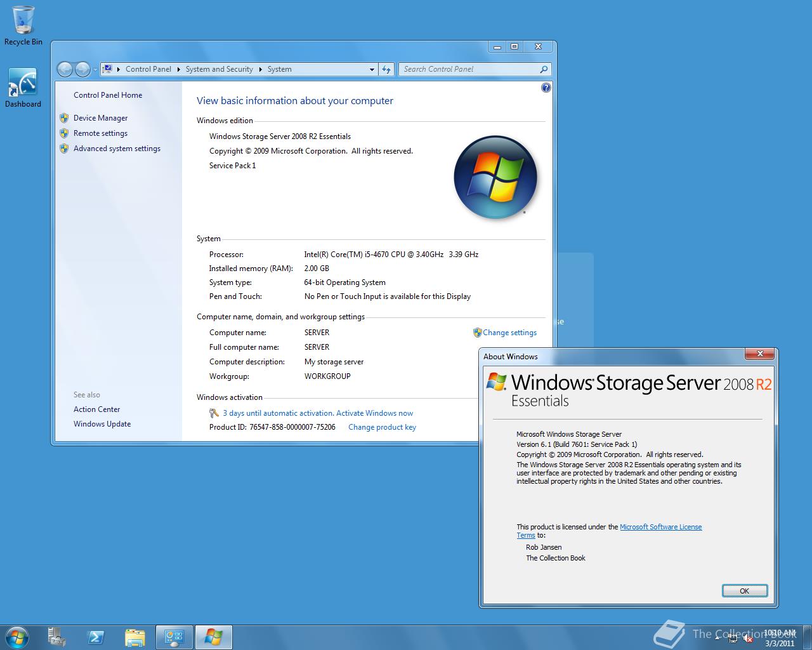Open Control Panel Home
The width and height of the screenshot is (812, 650).
(108, 95)
